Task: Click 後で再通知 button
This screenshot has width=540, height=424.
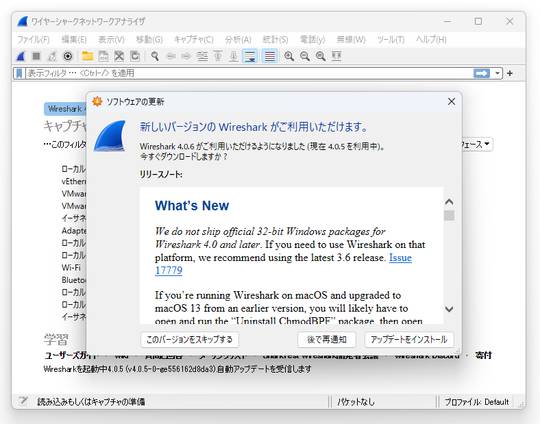Action: (326, 340)
